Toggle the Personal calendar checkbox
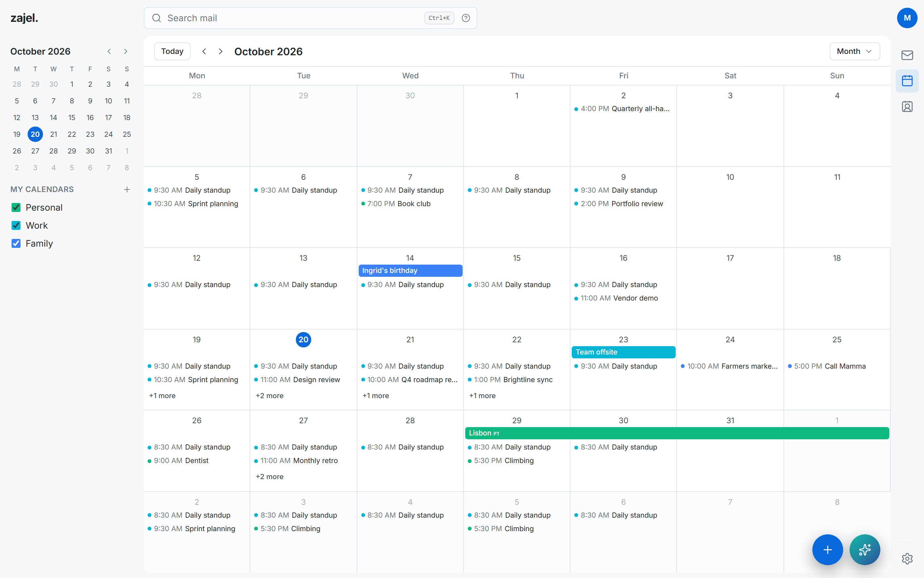The width and height of the screenshot is (924, 578). [x=16, y=207]
